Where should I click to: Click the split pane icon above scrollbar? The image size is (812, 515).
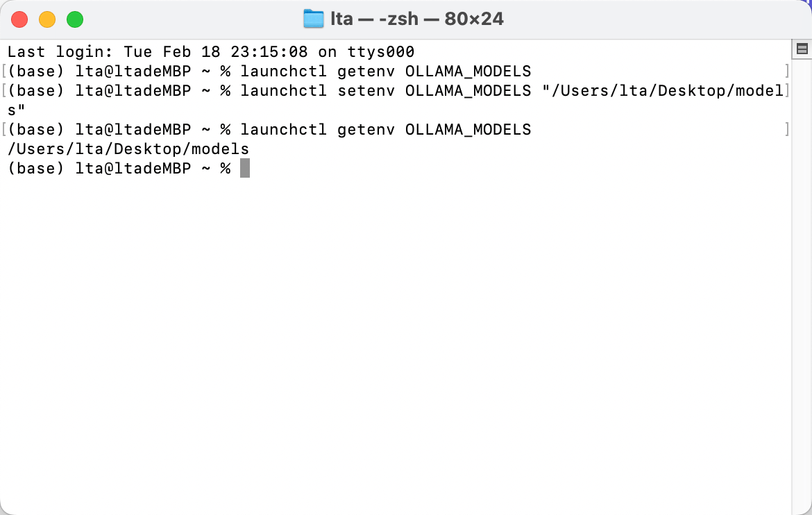tap(802, 49)
